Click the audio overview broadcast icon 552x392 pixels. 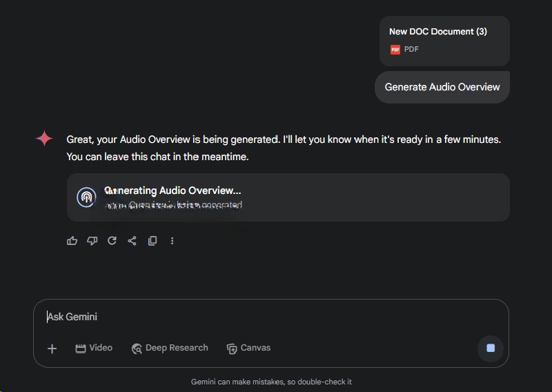coord(86,197)
